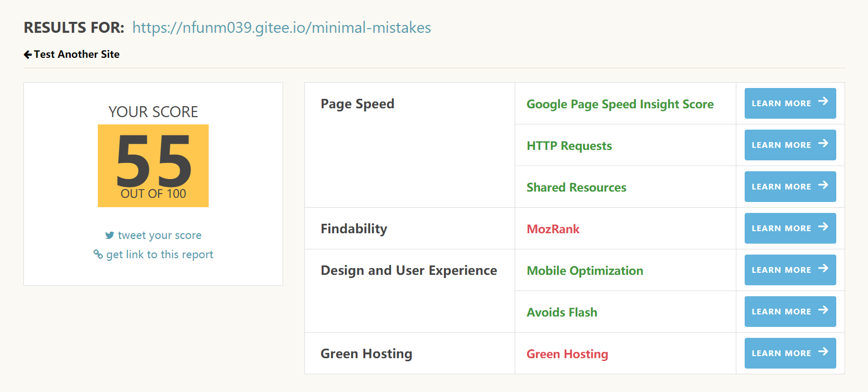
Task: Click the red Green Hosting result label
Action: point(567,354)
